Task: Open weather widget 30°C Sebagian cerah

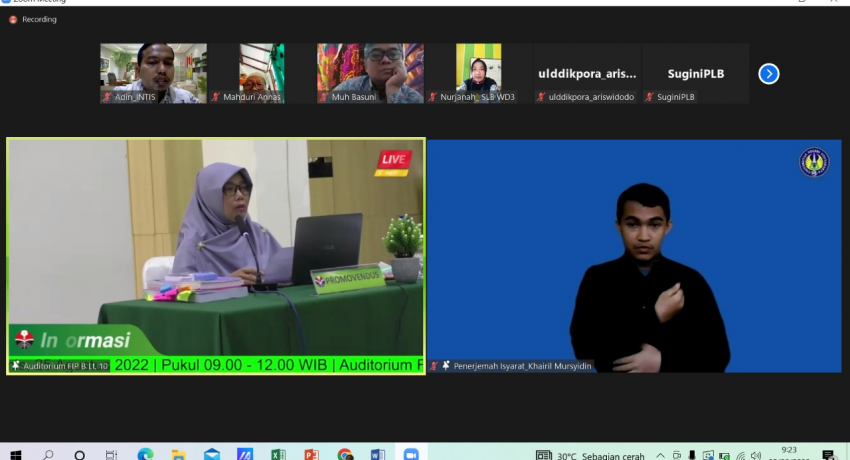Action: (x=590, y=456)
